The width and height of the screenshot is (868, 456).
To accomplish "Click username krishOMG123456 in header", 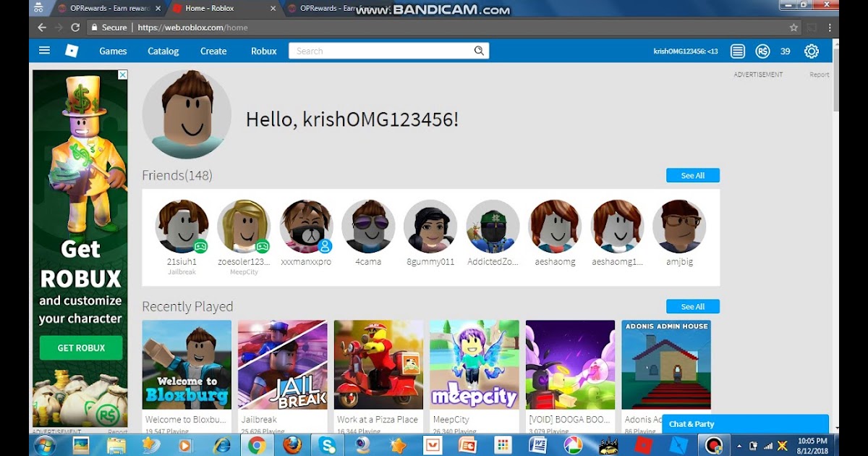I will click(x=686, y=51).
